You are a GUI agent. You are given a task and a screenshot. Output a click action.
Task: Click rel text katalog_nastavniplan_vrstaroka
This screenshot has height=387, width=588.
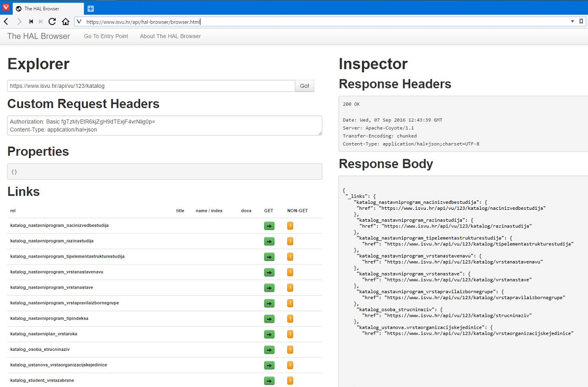[44, 334]
